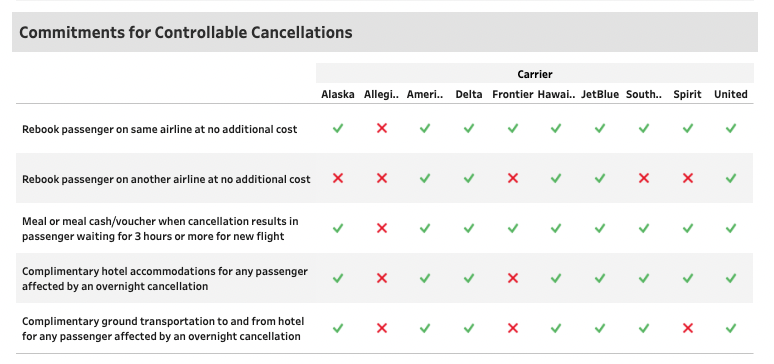
Task: Select the JetBlue column header
Action: pyautogui.click(x=600, y=94)
